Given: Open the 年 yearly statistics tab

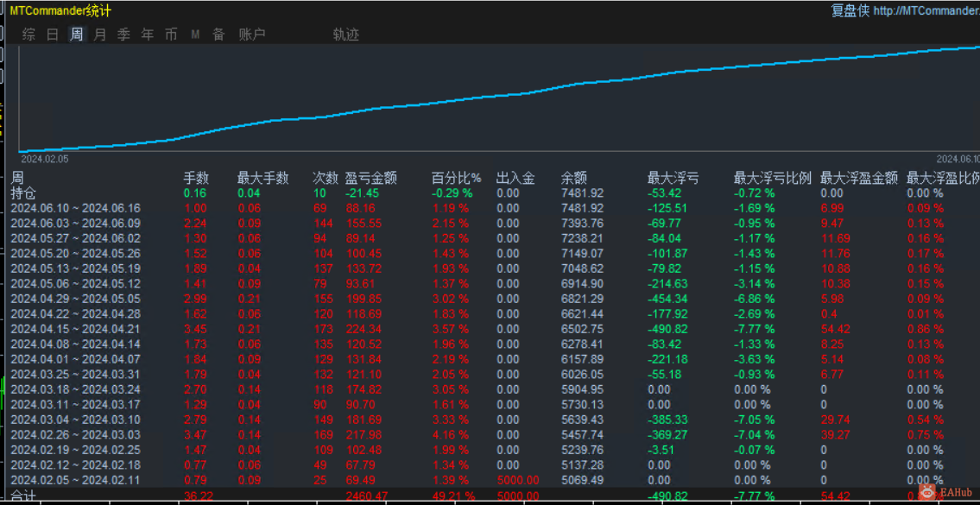Looking at the screenshot, I should click(148, 35).
